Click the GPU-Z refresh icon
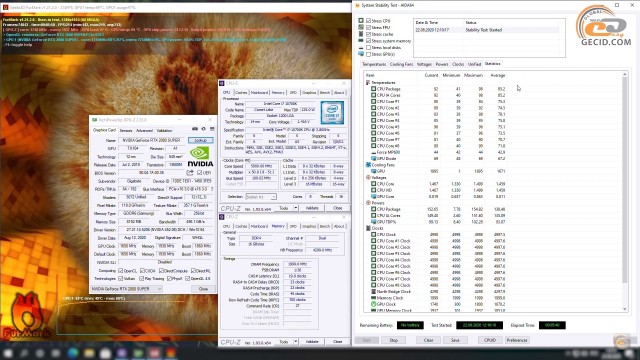Screen dimensions: 640x360 point(203,129)
